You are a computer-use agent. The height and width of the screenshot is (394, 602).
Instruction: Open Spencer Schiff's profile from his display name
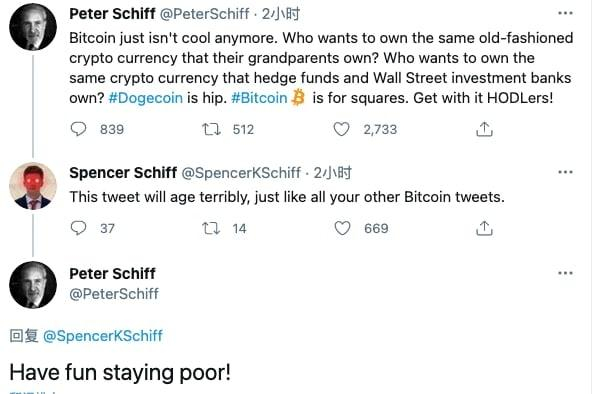pos(123,173)
